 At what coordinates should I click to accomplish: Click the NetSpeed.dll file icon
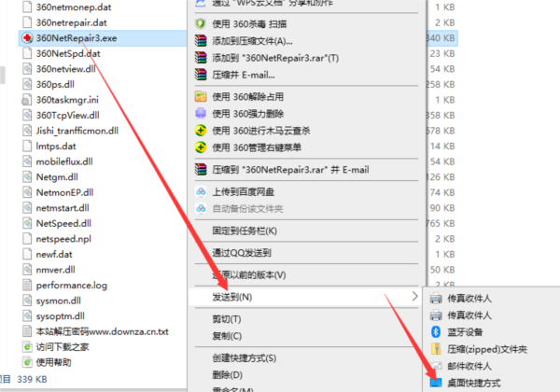[27, 223]
